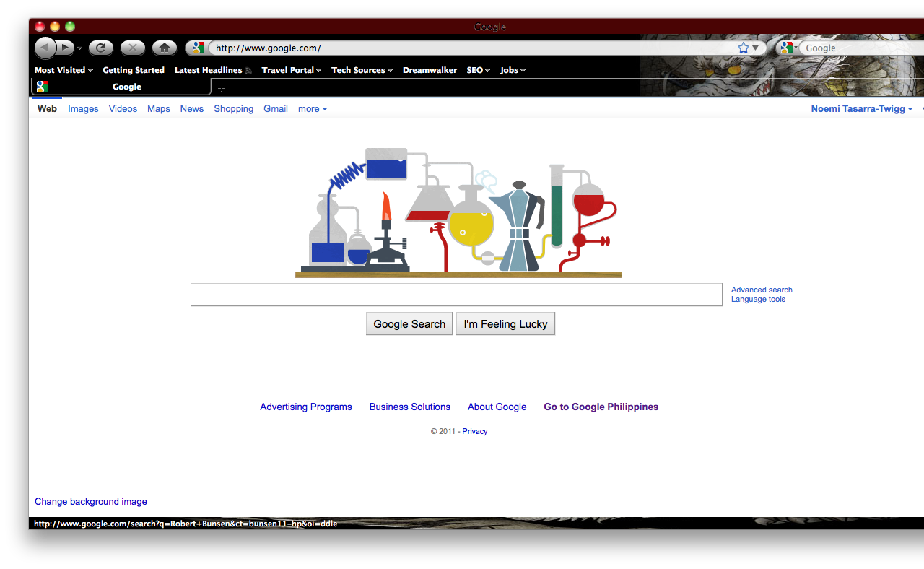Open the Travel Portal bookmarks dropdown

tap(292, 70)
